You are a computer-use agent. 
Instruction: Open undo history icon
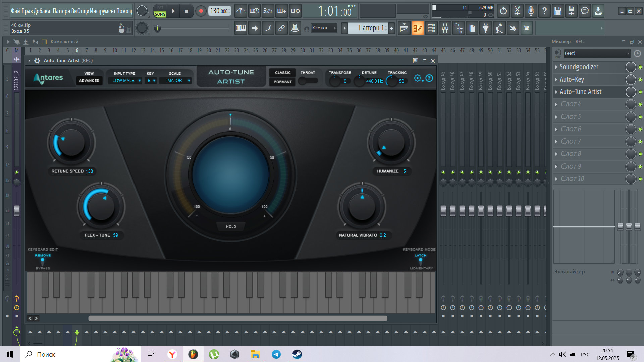click(503, 11)
